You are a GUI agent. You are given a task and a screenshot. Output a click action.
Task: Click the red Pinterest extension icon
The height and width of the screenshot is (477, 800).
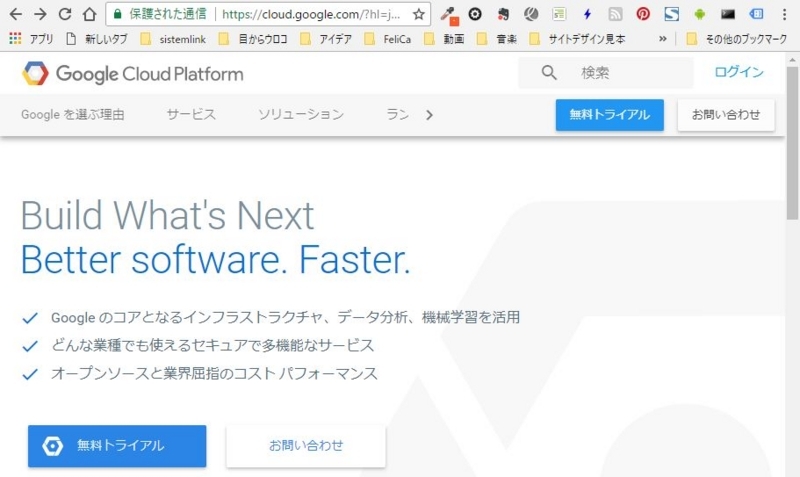[x=643, y=14]
